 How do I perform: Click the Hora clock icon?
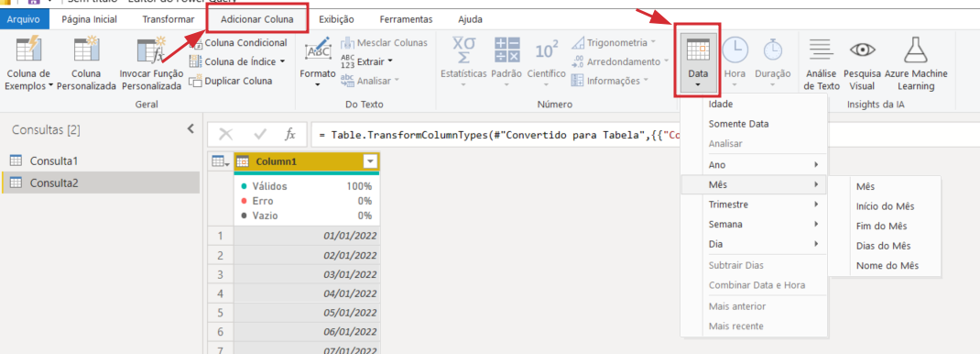pos(735,50)
